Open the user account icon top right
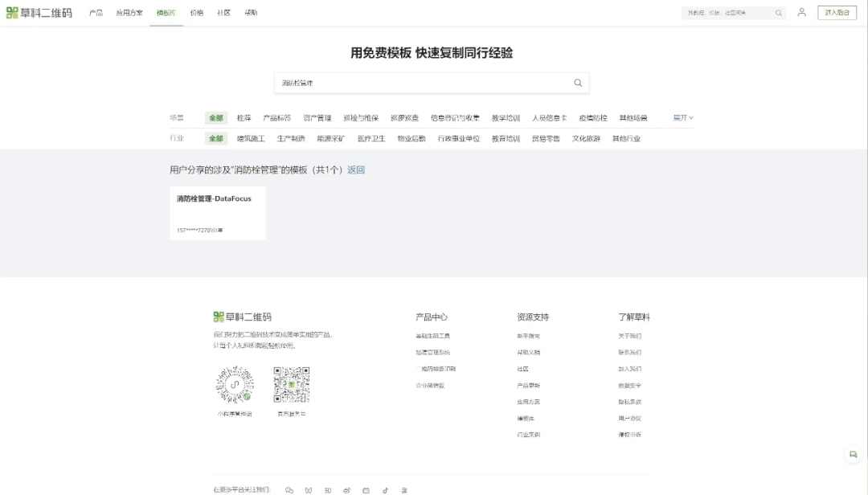Viewport: 868px width, 495px height. [802, 13]
